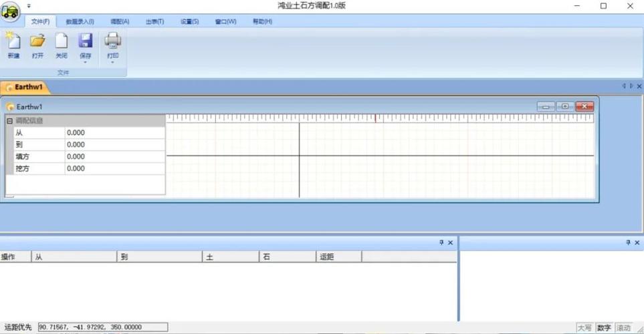Save the project with 保存 floppy icon
This screenshot has height=334, width=644.
point(86,43)
